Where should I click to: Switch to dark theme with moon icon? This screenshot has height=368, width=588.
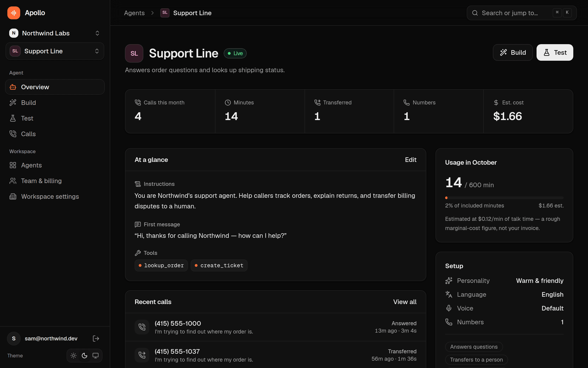[84, 356]
